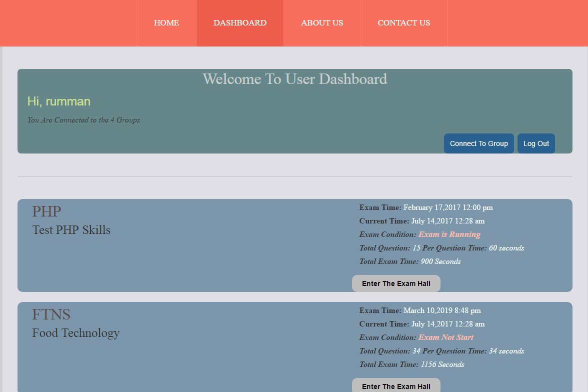Go to the HOME page
This screenshot has width=588, height=392.
(x=166, y=23)
